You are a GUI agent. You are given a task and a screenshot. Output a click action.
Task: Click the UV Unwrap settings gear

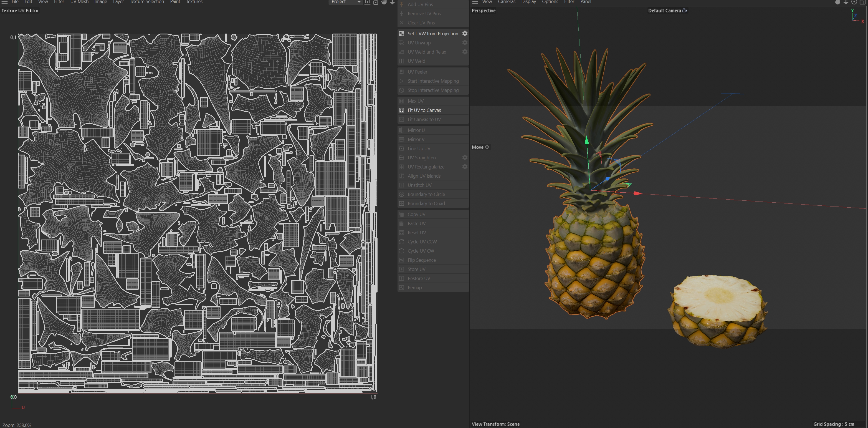465,42
